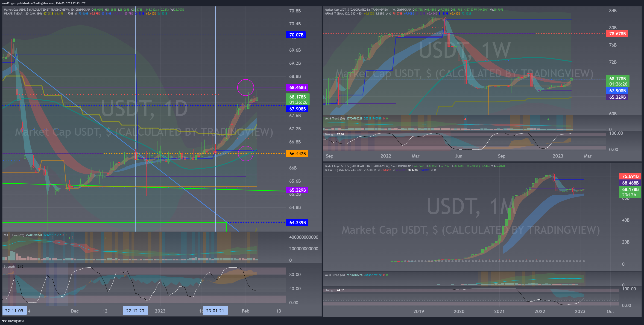
Task: Click the 2022 label on weekly time axis
Action: tap(386, 156)
